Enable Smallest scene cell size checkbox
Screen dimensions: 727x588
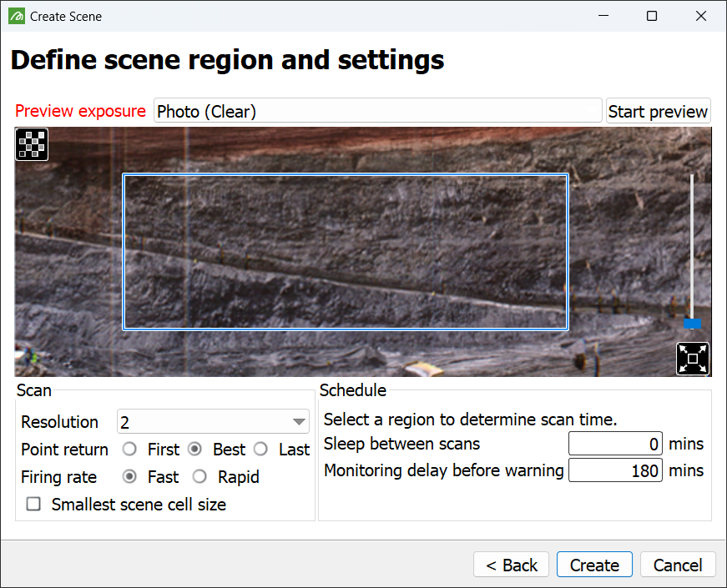pos(33,504)
